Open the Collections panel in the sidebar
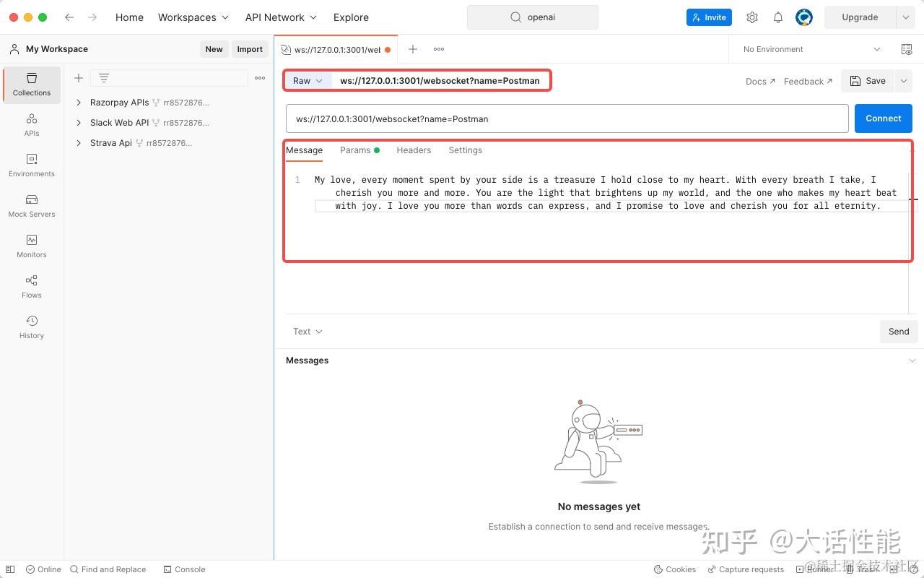 (x=31, y=85)
